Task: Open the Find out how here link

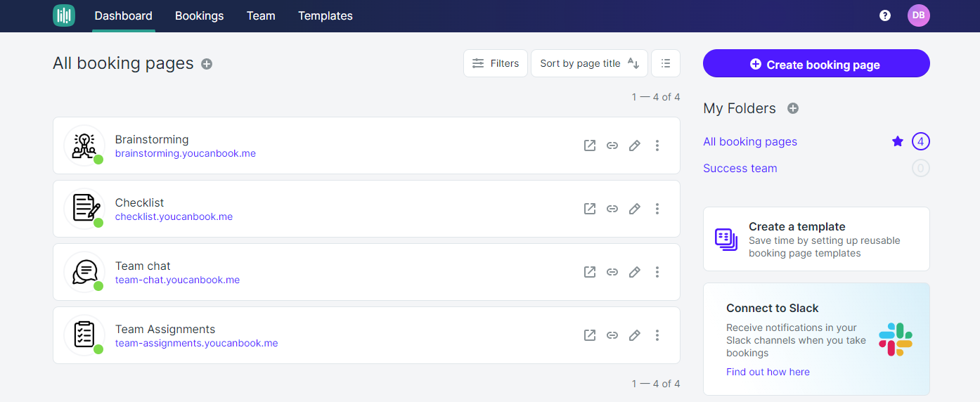Action: point(768,372)
